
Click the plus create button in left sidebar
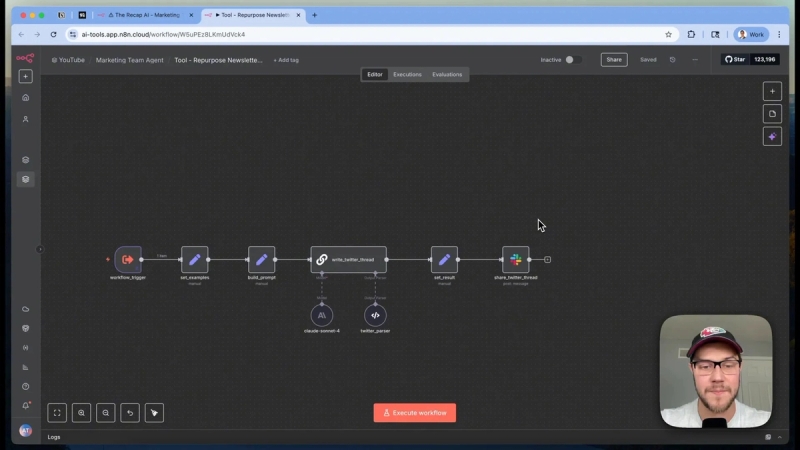[x=26, y=77]
